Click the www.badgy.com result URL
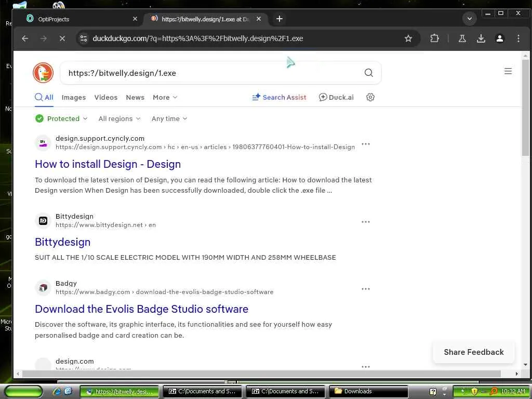532x399 pixels. (x=164, y=292)
